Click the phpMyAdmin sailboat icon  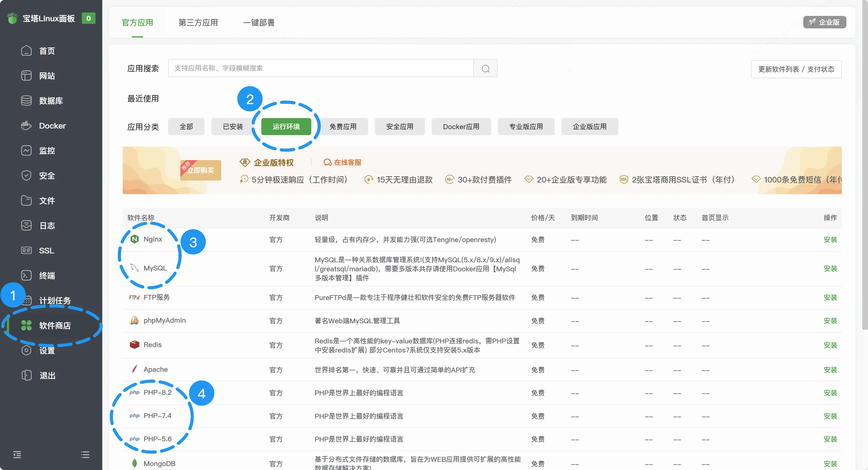point(134,320)
